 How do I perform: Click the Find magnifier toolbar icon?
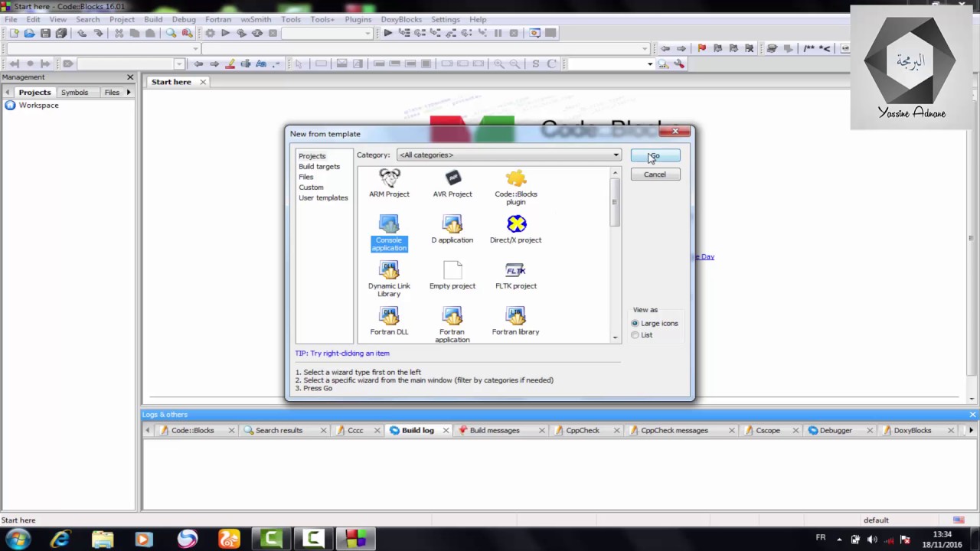[x=171, y=33]
